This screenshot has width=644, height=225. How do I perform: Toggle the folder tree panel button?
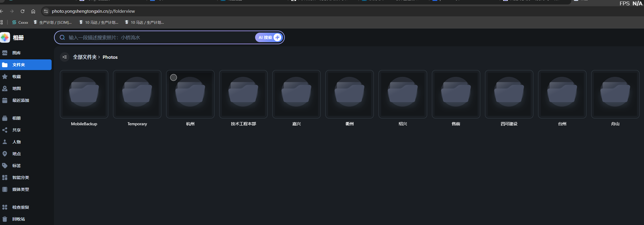pyautogui.click(x=65, y=57)
